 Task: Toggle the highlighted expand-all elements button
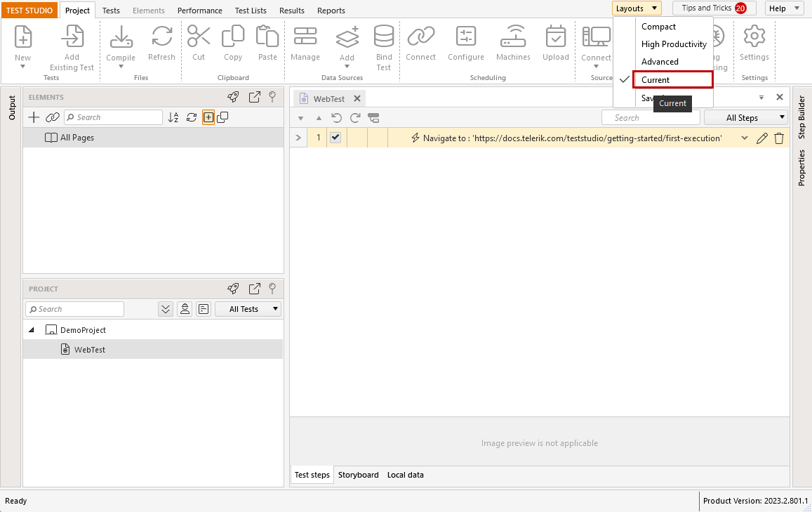coord(208,117)
